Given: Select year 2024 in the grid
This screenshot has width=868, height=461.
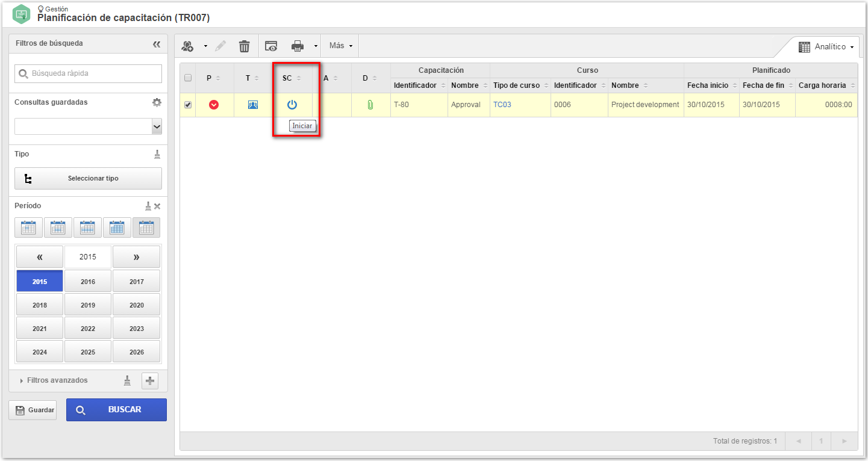Looking at the screenshot, I should (40, 352).
